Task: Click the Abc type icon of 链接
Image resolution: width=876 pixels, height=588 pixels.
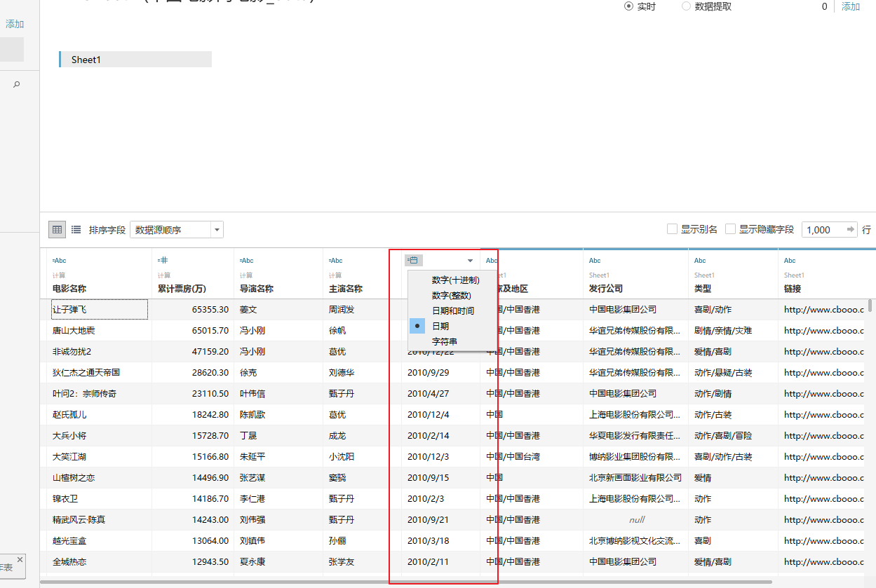Action: click(790, 261)
